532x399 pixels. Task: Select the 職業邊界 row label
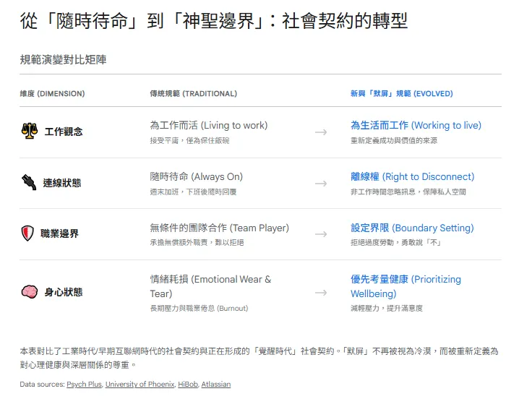[x=59, y=233]
